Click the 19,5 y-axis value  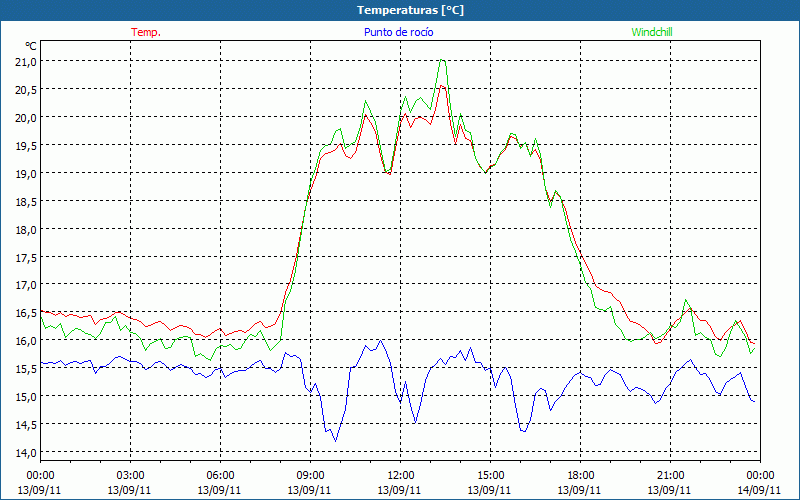pos(26,145)
